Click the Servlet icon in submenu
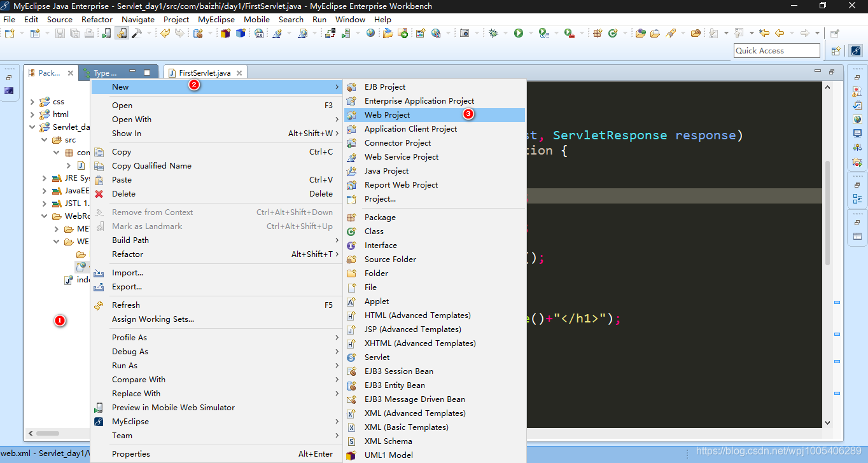 click(351, 357)
